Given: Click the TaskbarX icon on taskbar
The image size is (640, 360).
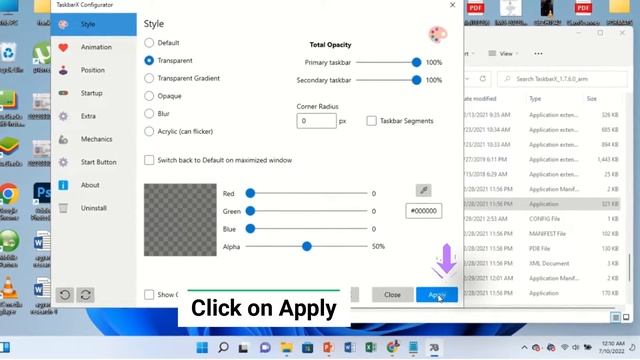Looking at the screenshot, I should [434, 347].
